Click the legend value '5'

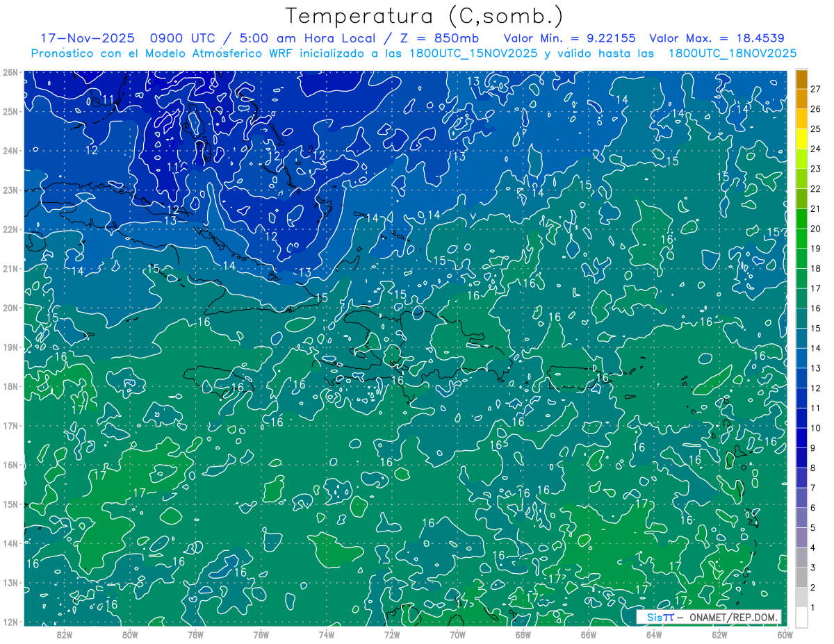click(x=813, y=528)
